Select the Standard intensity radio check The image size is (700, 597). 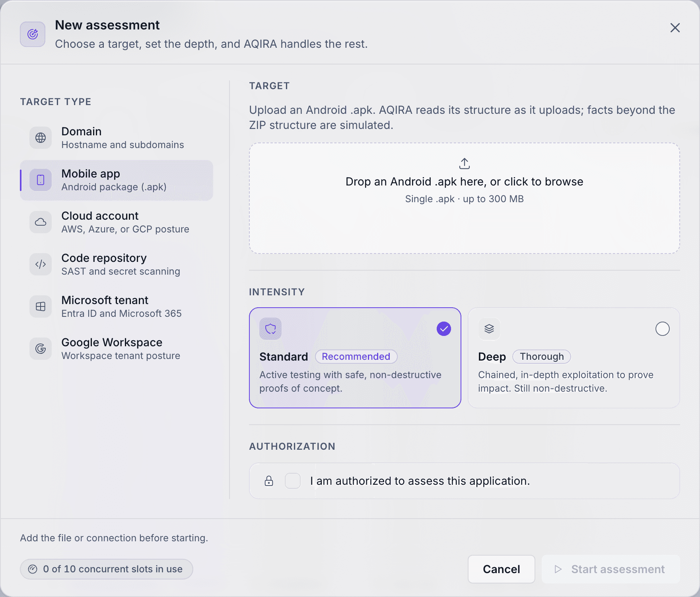click(444, 329)
